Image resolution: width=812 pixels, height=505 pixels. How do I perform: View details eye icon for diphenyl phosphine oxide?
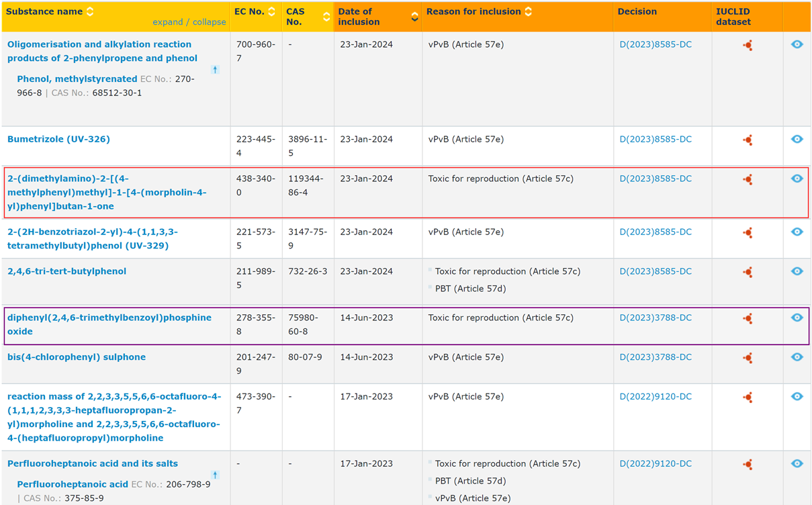797,318
